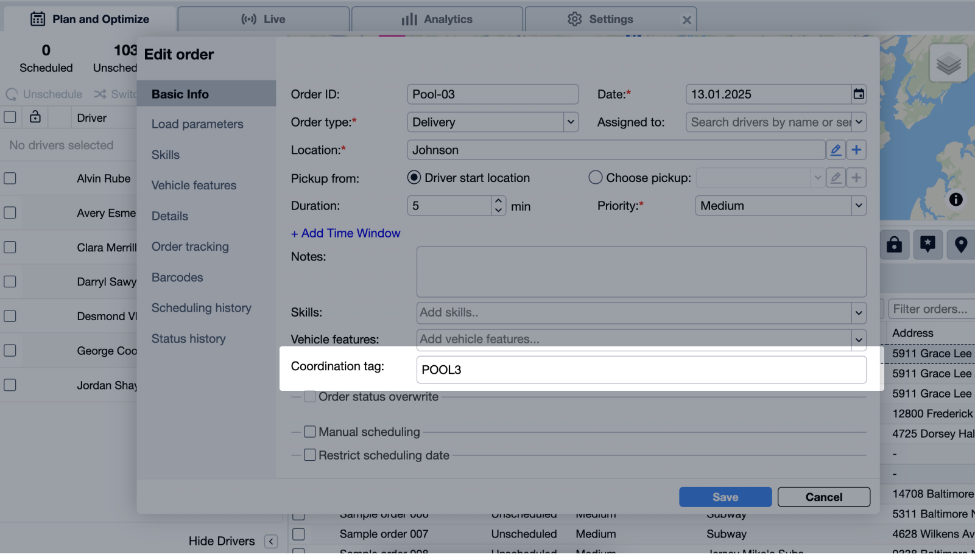
Task: Click the map info icon
Action: click(956, 200)
